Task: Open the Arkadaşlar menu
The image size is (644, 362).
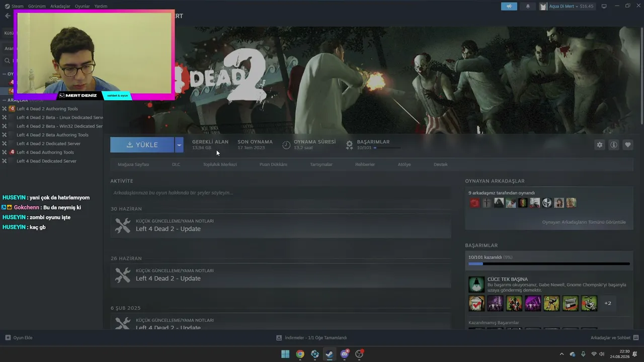Action: click(60, 6)
